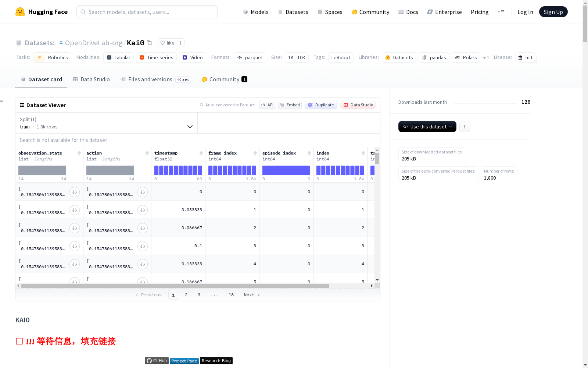This screenshot has width=588, height=368.
Task: Click the parquet format tag
Action: click(x=250, y=57)
